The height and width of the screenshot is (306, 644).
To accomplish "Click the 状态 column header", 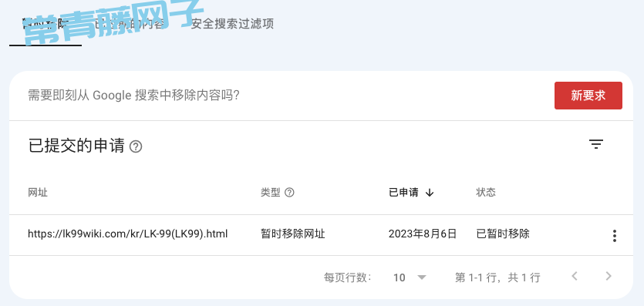I will (486, 193).
